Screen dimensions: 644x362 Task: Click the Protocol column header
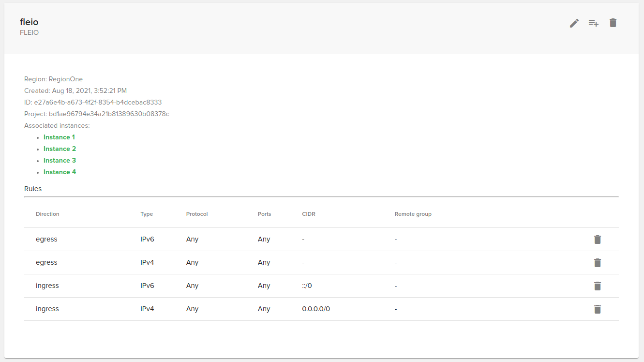point(197,214)
